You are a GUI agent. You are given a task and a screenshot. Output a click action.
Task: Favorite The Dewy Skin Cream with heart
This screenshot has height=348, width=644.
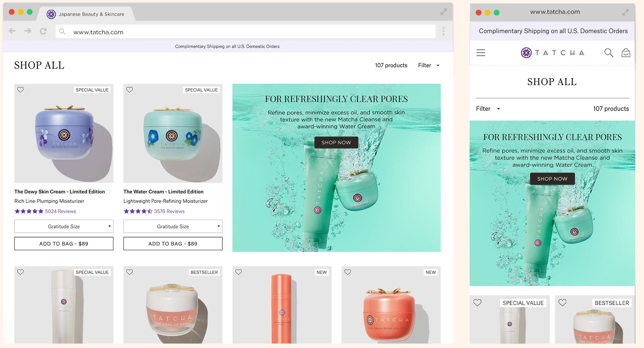pyautogui.click(x=20, y=90)
